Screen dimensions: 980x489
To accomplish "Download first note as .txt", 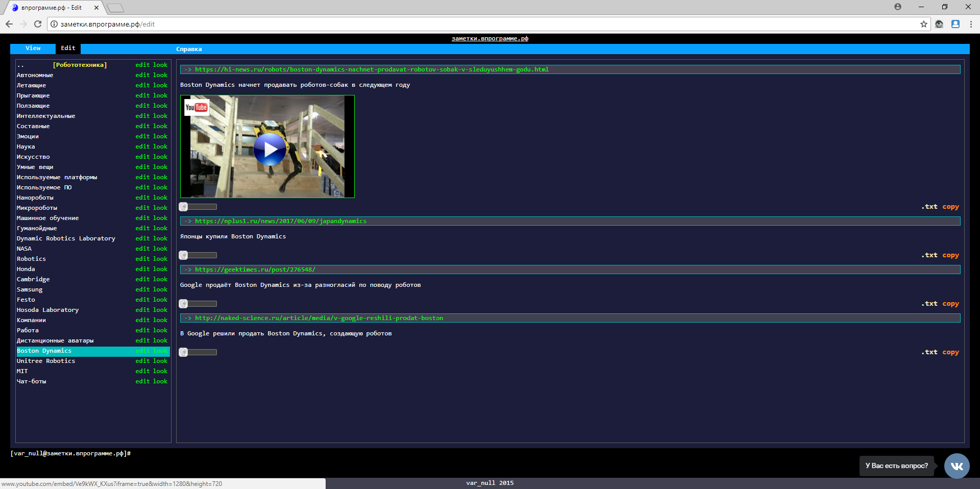I will tap(929, 207).
